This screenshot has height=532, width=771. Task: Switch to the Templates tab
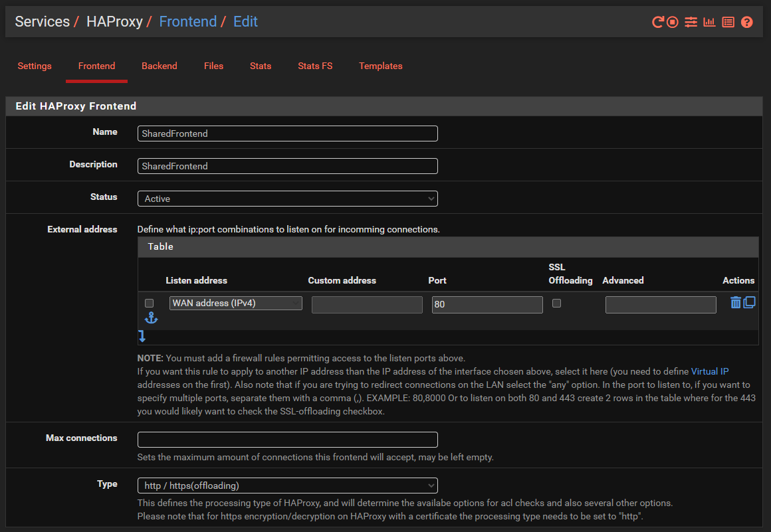pos(381,66)
